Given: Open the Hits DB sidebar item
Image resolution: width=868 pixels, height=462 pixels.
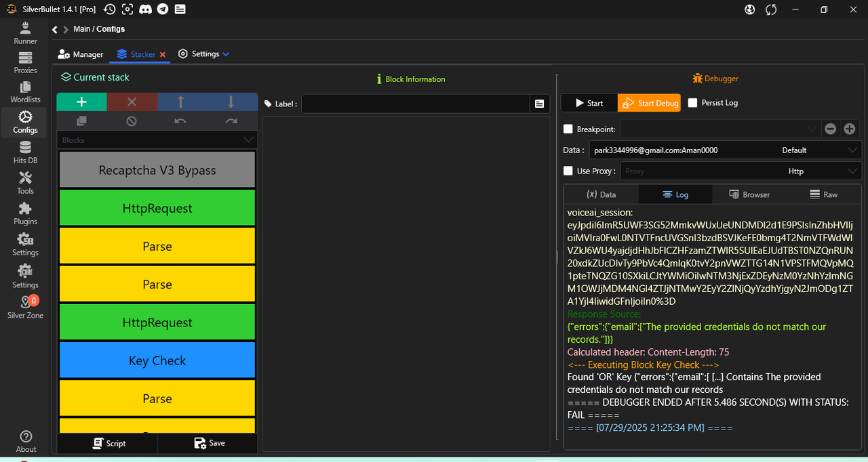Looking at the screenshot, I should [25, 153].
